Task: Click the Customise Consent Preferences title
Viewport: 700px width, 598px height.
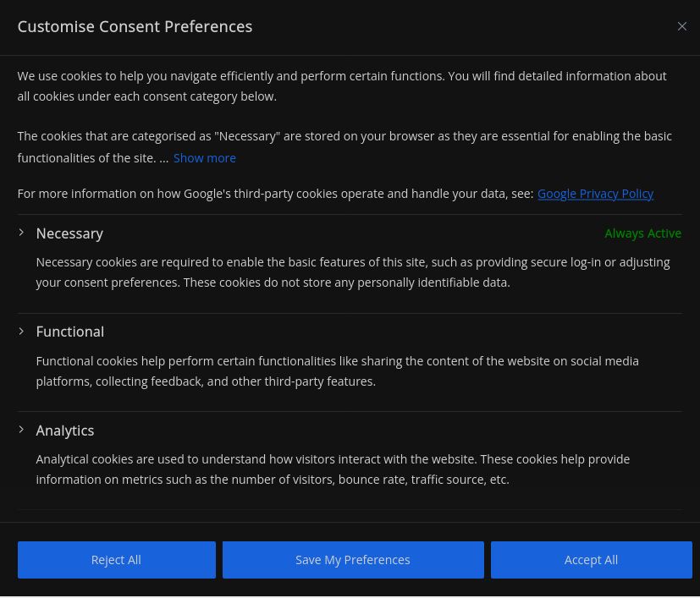Action: (135, 26)
